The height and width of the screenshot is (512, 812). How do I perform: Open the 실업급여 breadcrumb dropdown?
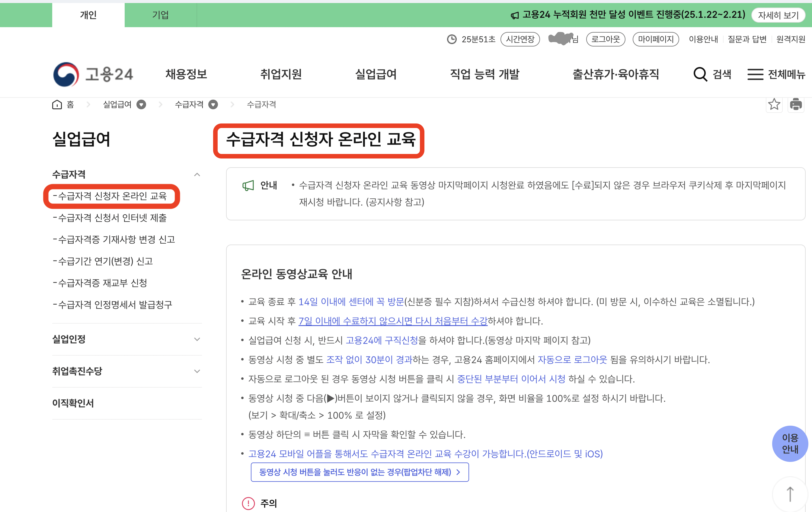(x=141, y=104)
